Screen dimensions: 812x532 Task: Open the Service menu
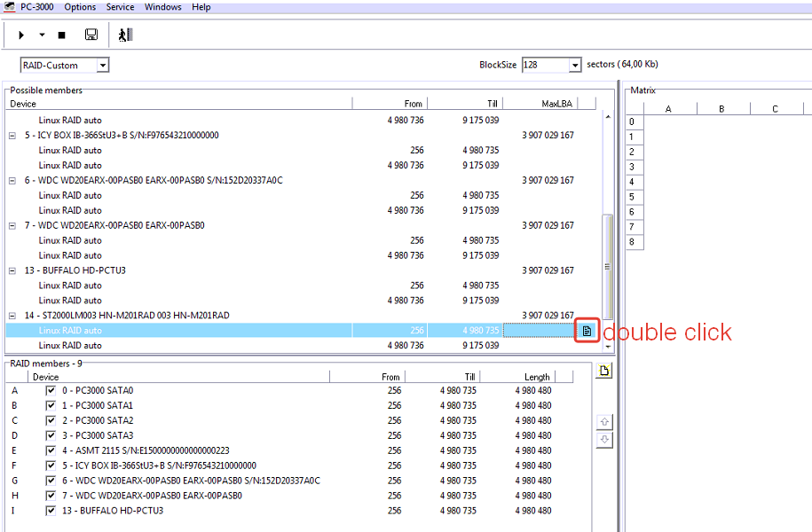[120, 7]
